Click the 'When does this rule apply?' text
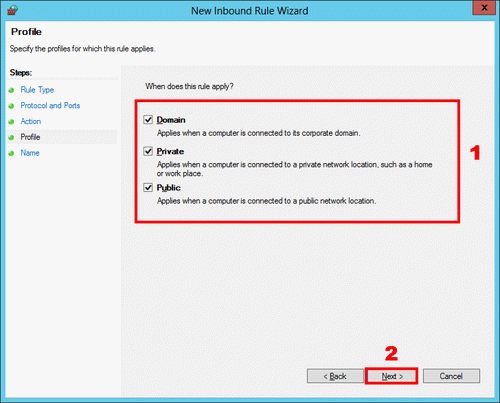 pyautogui.click(x=189, y=86)
